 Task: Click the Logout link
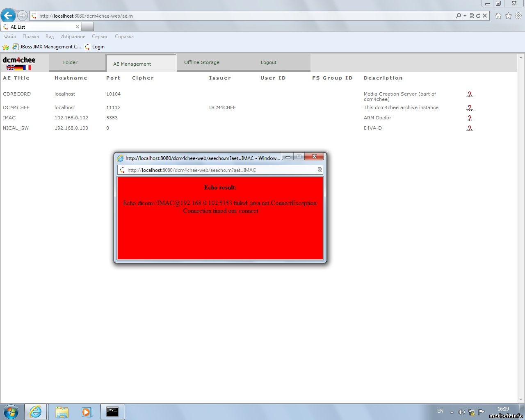[x=268, y=62]
